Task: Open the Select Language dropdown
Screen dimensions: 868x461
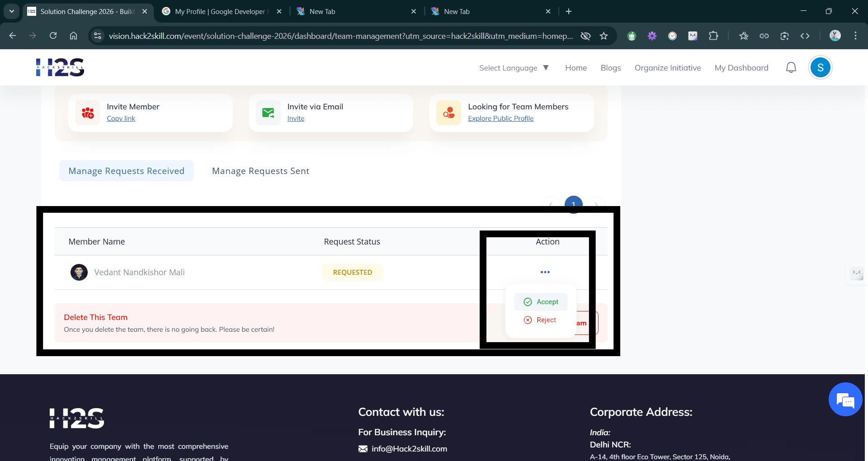Action: click(x=514, y=67)
